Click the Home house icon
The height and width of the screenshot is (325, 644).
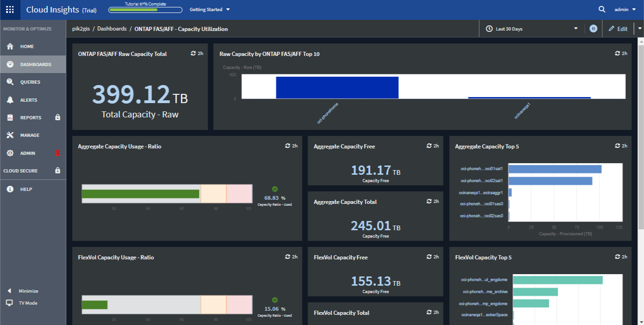pos(10,47)
